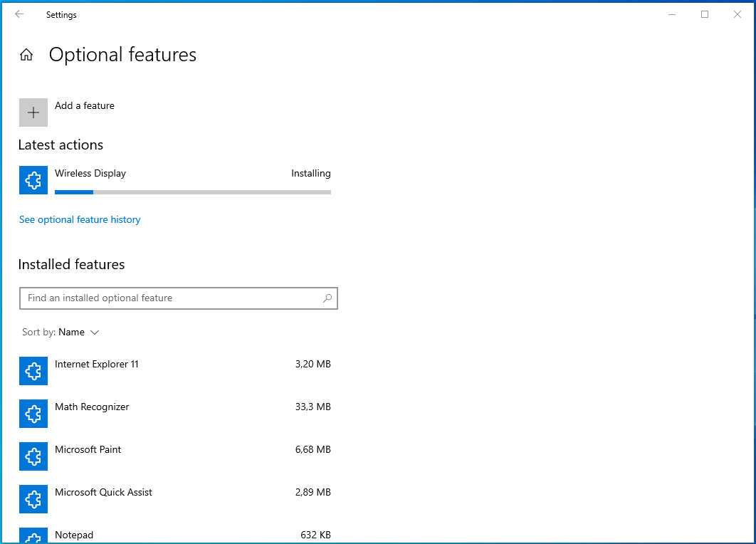The image size is (756, 544).
Task: Click the Wireless Display puzzle icon
Action: click(x=33, y=180)
